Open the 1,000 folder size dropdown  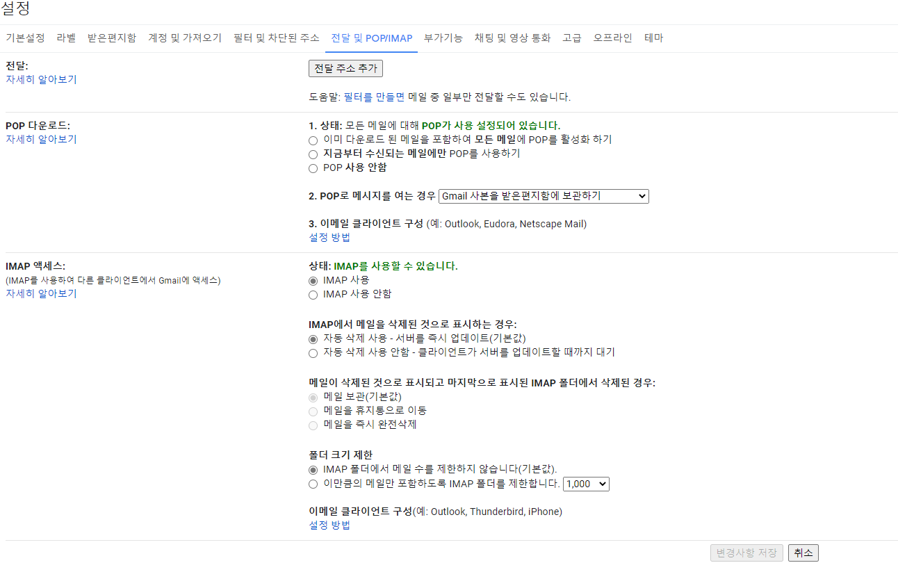pyautogui.click(x=586, y=484)
